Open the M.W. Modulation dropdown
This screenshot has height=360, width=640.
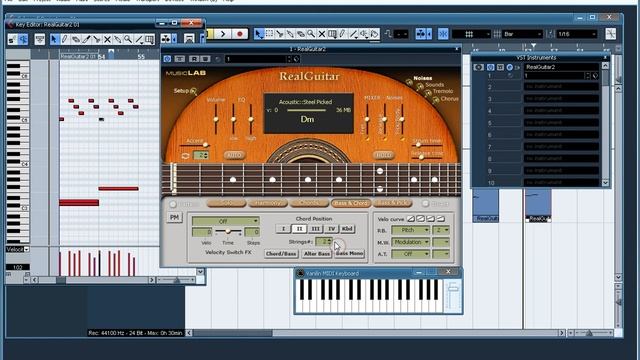point(410,242)
